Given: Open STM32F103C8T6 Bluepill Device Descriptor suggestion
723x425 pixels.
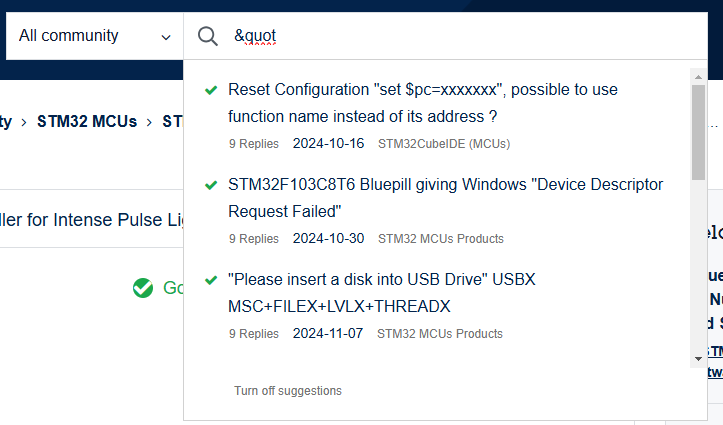Looking at the screenshot, I should (x=445, y=198).
